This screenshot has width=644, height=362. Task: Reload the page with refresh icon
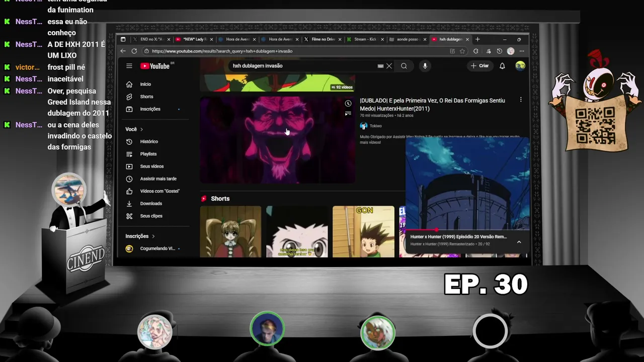tap(134, 51)
